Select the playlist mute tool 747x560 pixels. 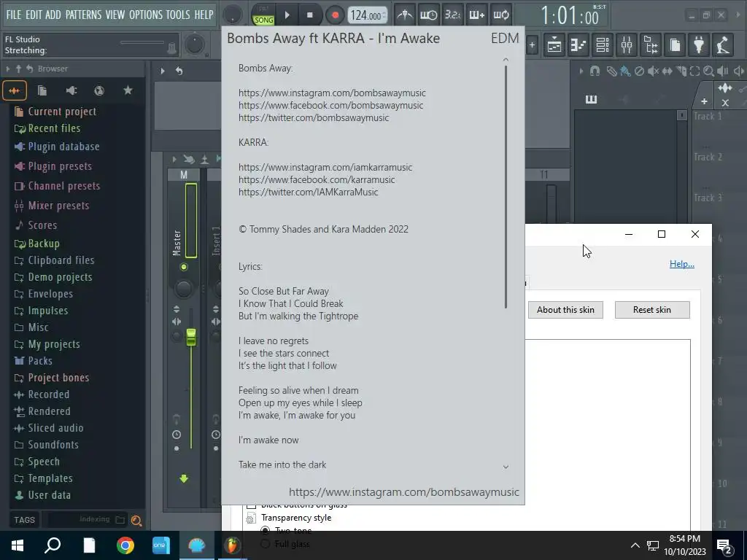point(653,71)
